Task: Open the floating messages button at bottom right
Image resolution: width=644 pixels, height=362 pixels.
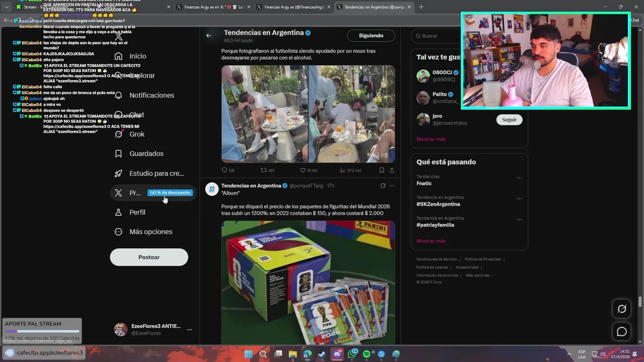Action: click(x=622, y=332)
